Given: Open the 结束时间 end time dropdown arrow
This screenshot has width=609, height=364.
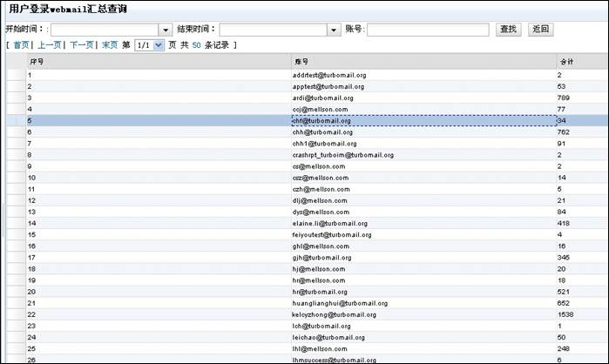Looking at the screenshot, I should 333,30.
